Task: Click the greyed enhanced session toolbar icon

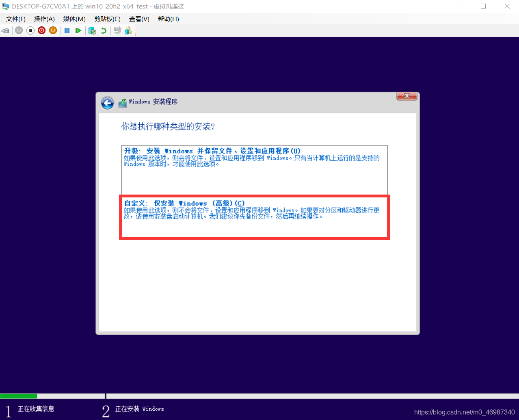Action: 117,30
